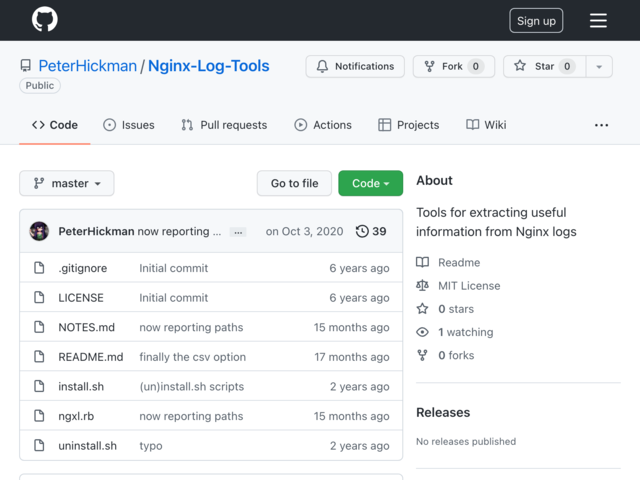Screen dimensions: 640x480
Task: Open the .gitignore file
Action: point(83,268)
